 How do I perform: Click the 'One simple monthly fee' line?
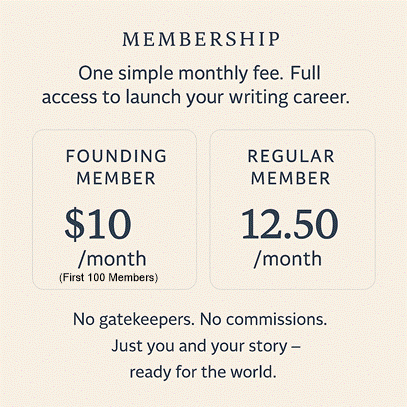coord(199,73)
